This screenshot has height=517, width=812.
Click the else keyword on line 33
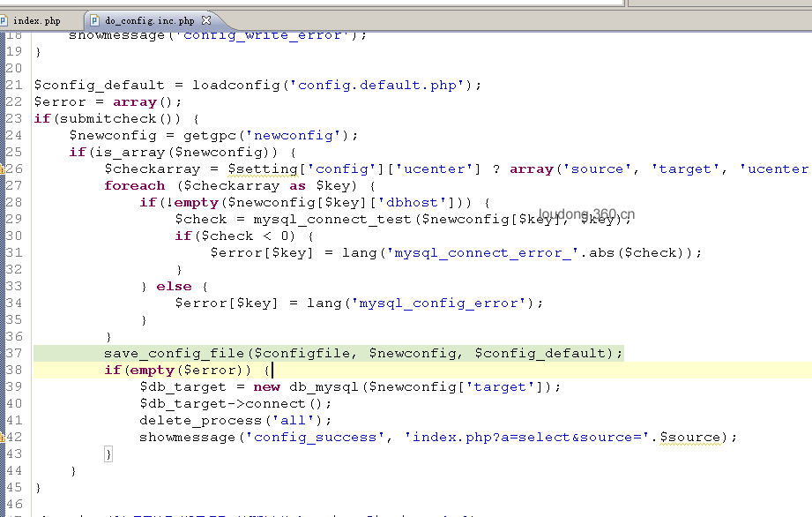[x=174, y=287]
